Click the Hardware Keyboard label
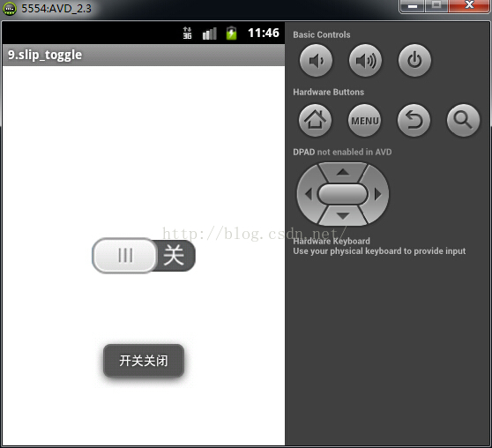The image size is (492, 448). pyautogui.click(x=332, y=241)
